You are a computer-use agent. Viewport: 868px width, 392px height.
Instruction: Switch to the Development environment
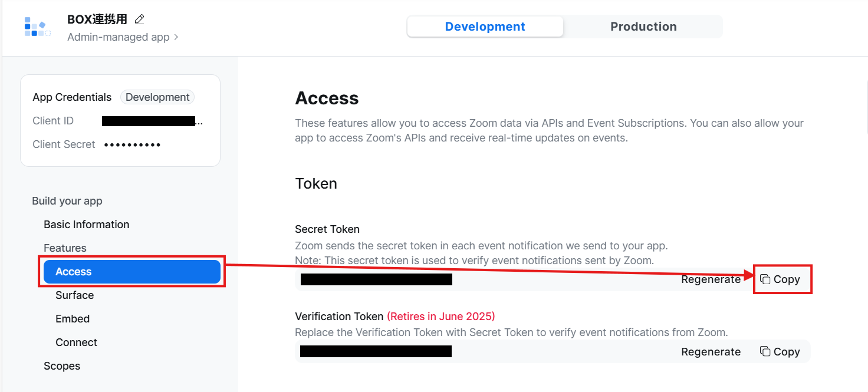click(485, 27)
